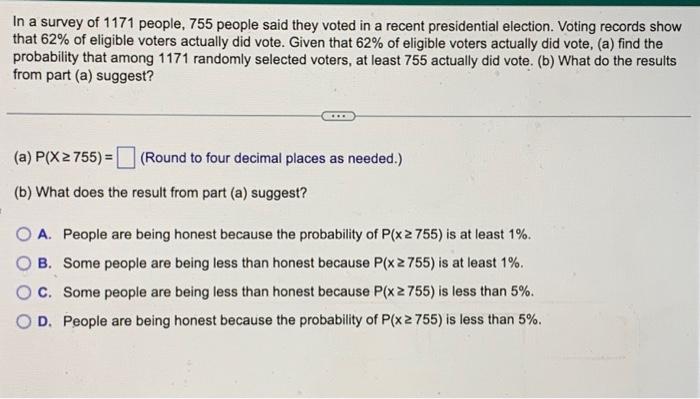Pick option D radio circle

point(23,321)
